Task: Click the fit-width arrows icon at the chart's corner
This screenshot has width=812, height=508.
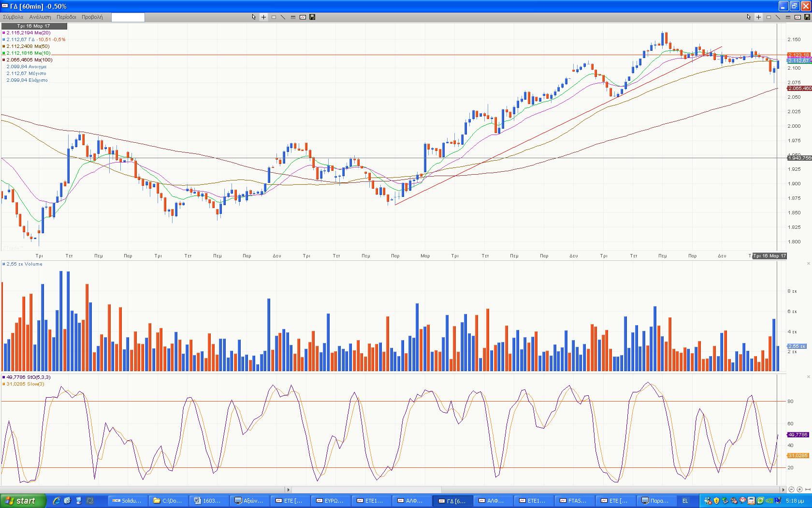Action: coord(808,490)
